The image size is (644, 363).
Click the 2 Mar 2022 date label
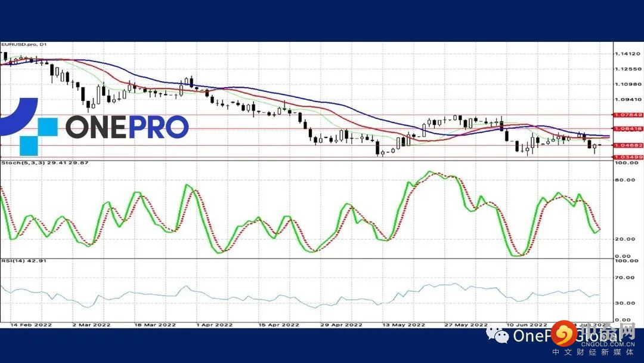click(x=91, y=325)
